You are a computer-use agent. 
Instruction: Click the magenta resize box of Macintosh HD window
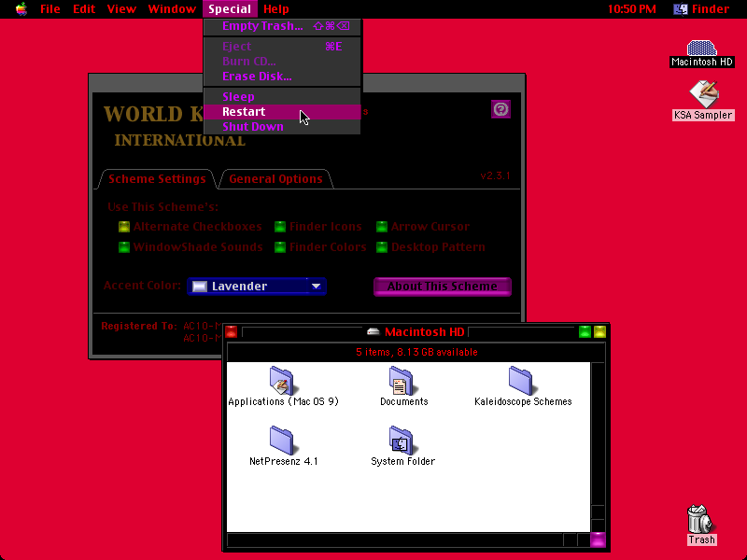point(598,539)
